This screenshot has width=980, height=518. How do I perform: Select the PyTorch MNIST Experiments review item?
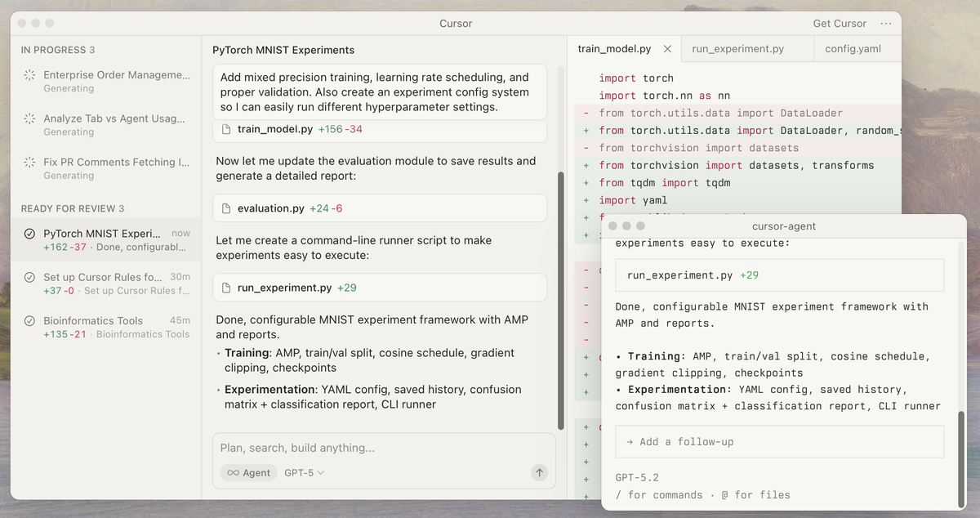(106, 239)
